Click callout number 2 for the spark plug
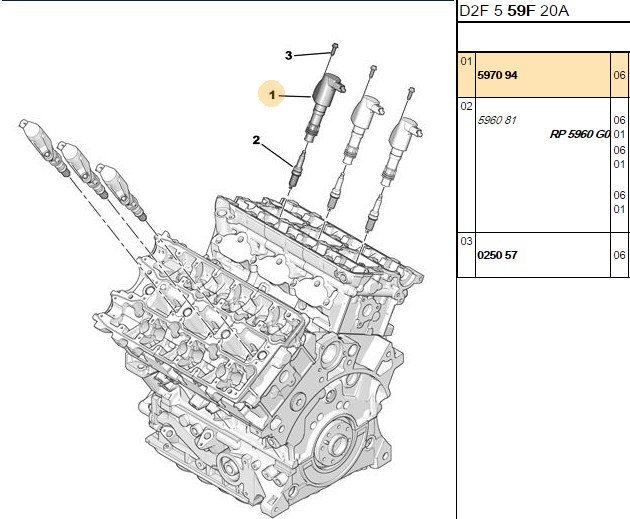 pyautogui.click(x=256, y=140)
